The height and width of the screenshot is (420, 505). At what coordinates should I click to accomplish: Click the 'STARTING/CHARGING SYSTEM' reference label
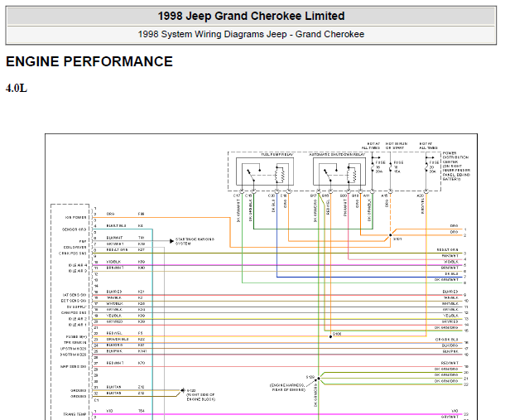tap(195, 241)
